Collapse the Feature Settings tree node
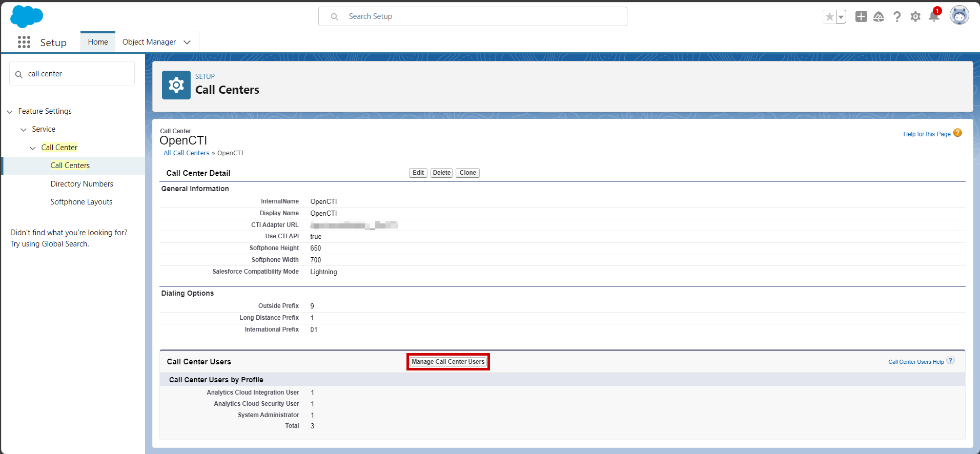The height and width of the screenshot is (454, 980). 10,112
